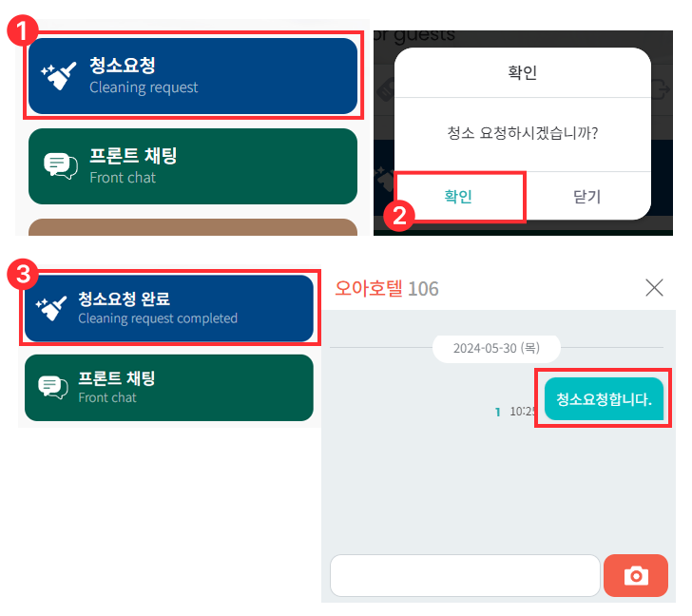
Task: Click chat bubble icon beside upper 프론트 채팅
Action: [61, 165]
